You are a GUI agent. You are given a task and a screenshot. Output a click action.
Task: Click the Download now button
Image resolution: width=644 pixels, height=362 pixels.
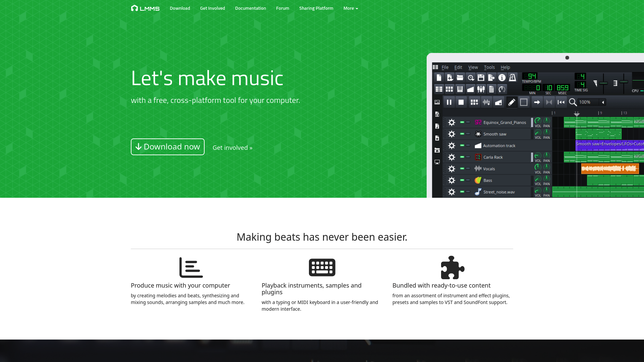pyautogui.click(x=167, y=147)
